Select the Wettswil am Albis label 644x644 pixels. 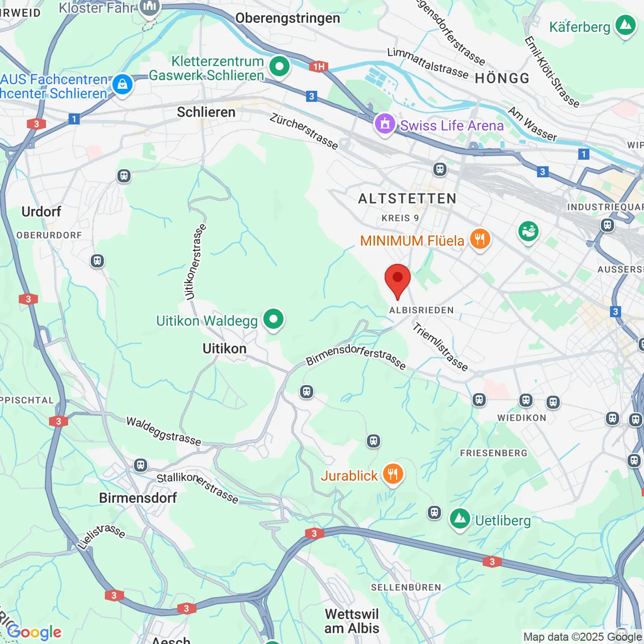click(x=352, y=621)
